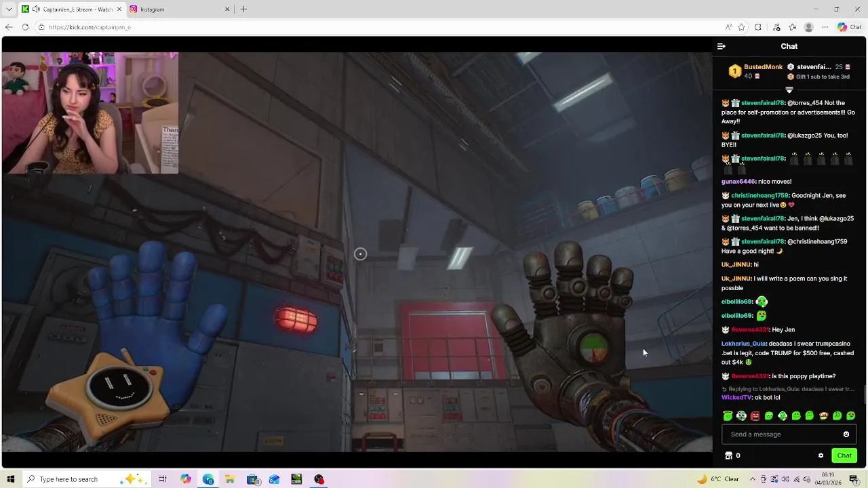
Task: Open File Explorer on taskbar
Action: coord(230,479)
